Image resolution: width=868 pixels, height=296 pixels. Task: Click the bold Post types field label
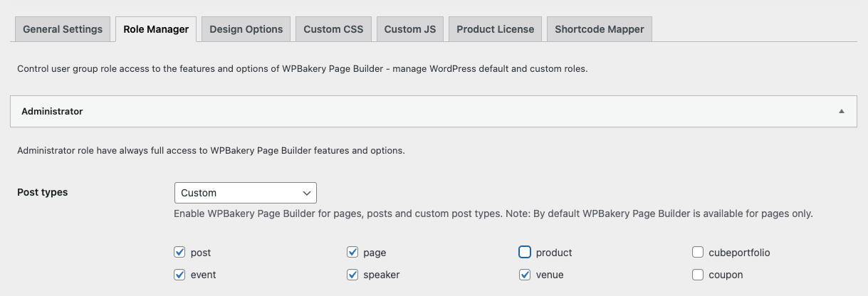coord(43,193)
